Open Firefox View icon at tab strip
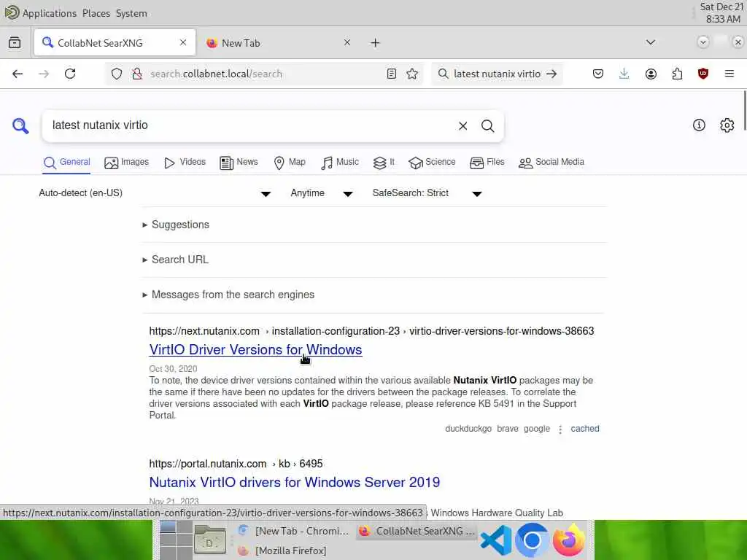Viewport: 747px width, 560px height. coord(15,43)
